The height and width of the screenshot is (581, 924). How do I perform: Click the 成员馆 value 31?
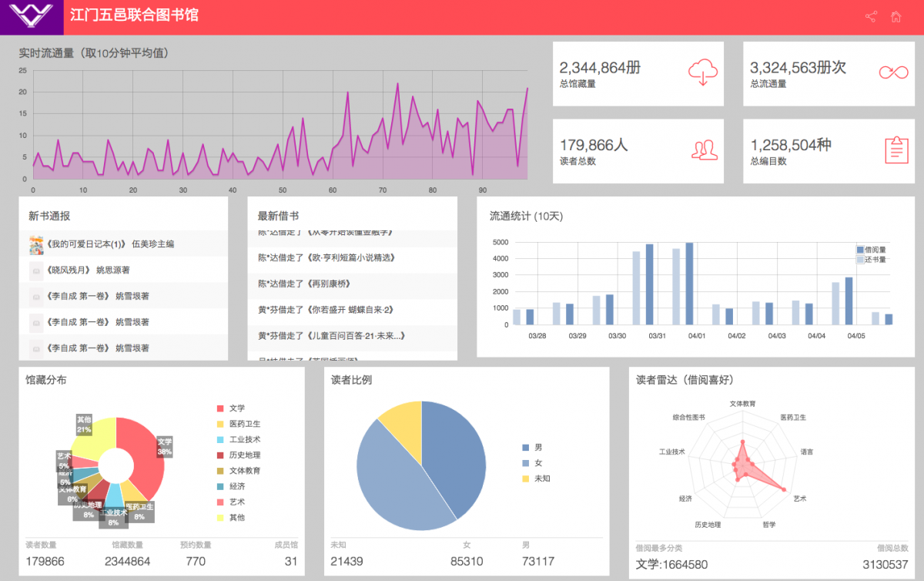(291, 562)
